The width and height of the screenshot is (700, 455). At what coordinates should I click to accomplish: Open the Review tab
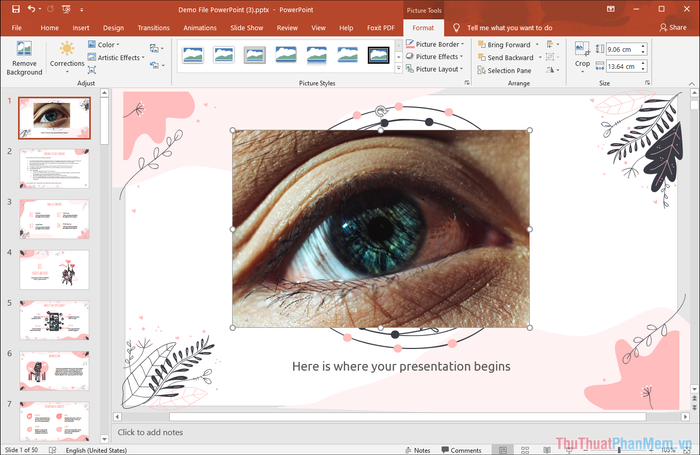[287, 28]
